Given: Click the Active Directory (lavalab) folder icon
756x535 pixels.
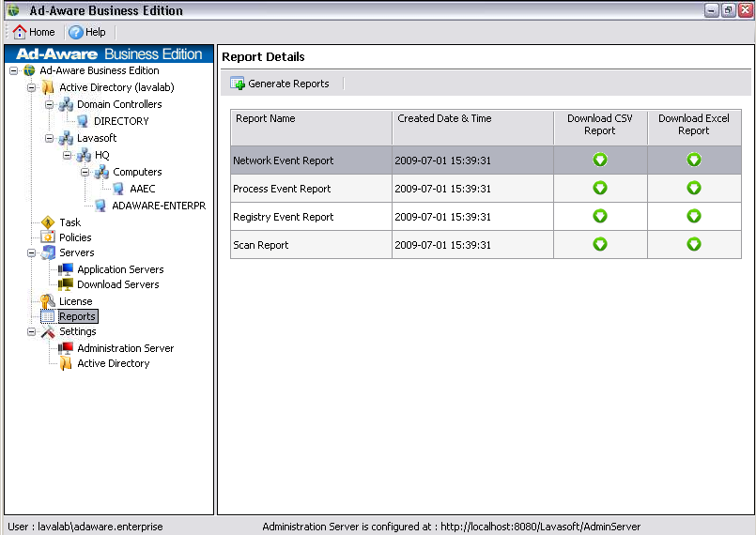Looking at the screenshot, I should tap(48, 87).
